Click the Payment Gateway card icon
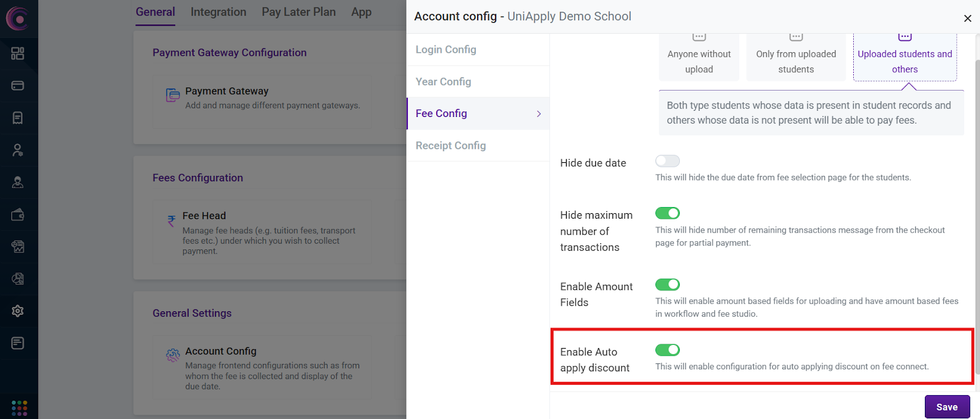980x419 pixels. click(173, 95)
